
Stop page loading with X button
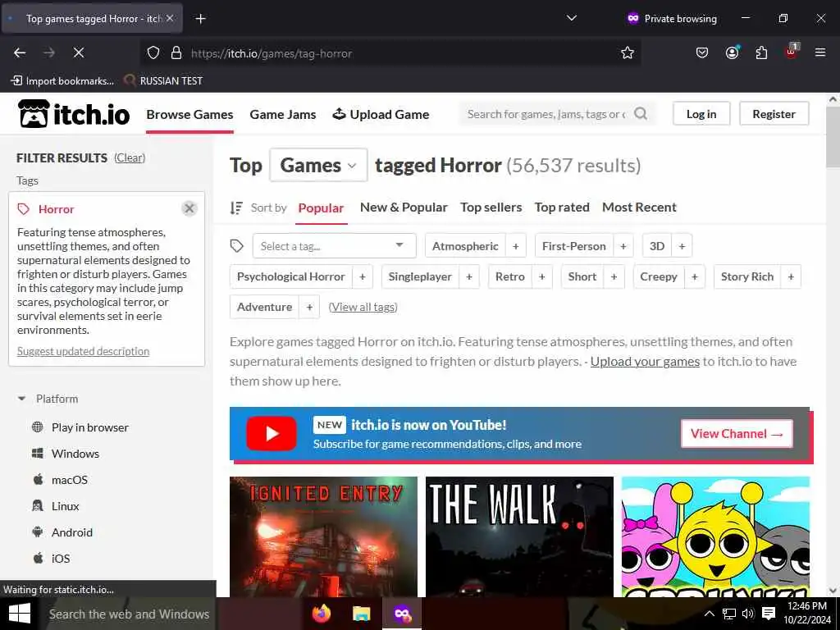coord(78,52)
